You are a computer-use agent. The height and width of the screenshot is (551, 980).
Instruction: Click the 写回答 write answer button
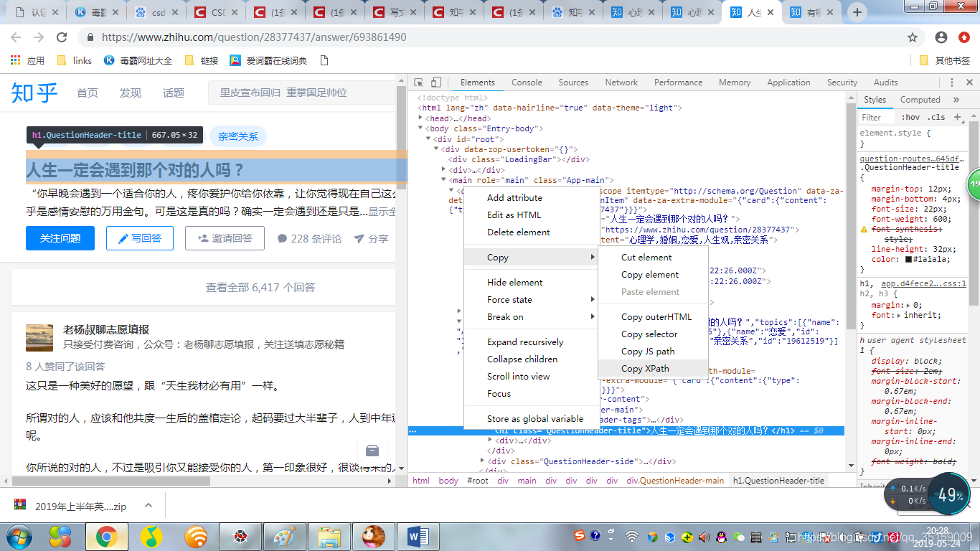(140, 238)
